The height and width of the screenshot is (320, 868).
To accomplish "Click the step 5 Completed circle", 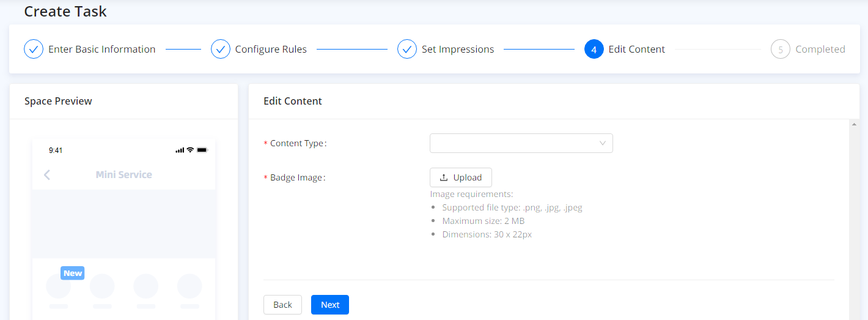I will click(x=781, y=49).
